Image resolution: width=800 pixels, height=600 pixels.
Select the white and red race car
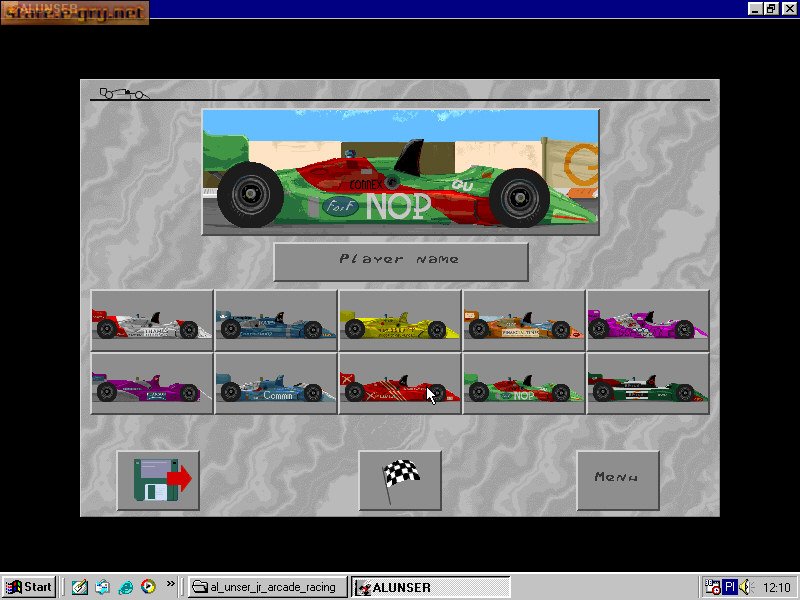[x=152, y=320]
